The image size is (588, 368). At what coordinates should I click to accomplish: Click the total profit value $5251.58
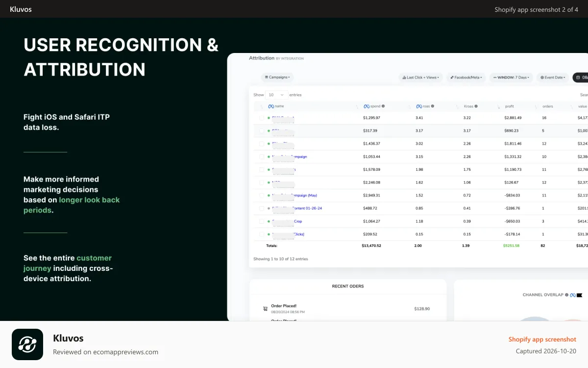click(x=512, y=245)
